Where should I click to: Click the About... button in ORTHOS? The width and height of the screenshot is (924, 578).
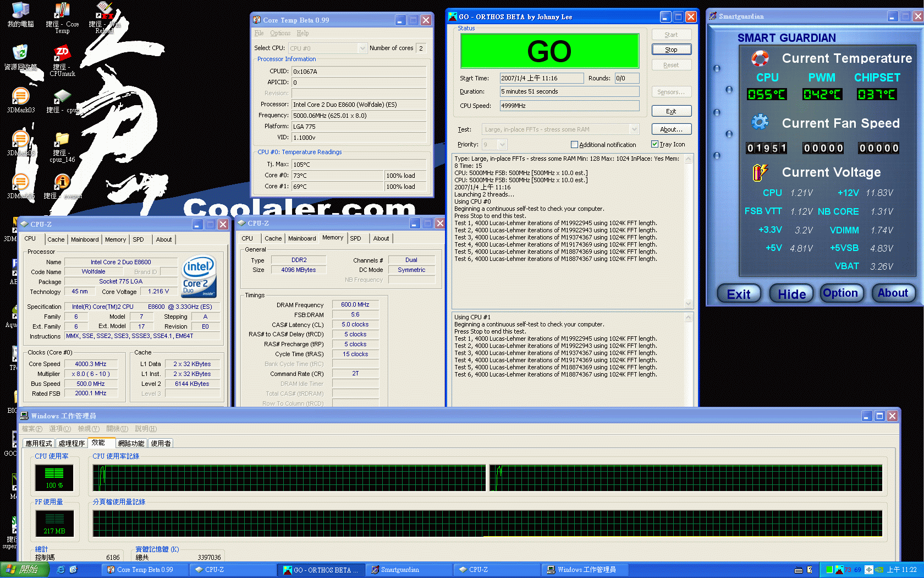671,129
